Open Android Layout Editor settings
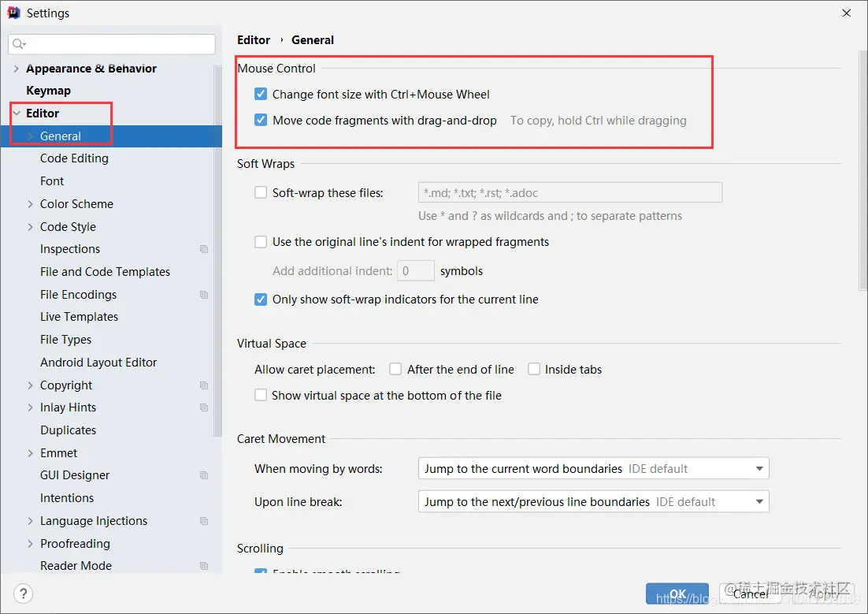The image size is (868, 614). [x=98, y=363]
